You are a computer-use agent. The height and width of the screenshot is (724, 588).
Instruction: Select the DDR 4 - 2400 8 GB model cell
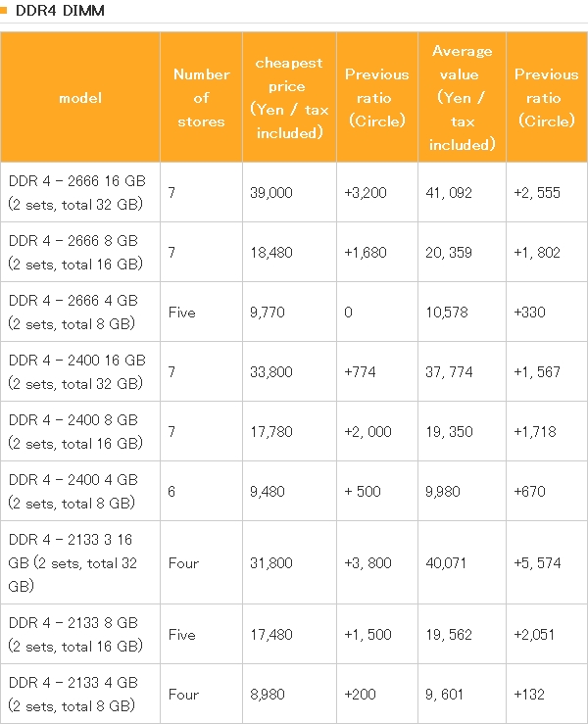point(80,431)
